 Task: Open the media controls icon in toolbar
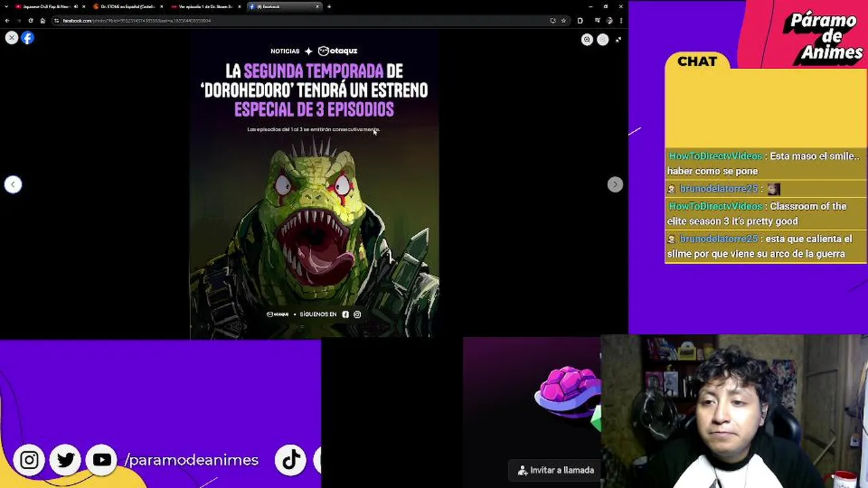tap(597, 20)
